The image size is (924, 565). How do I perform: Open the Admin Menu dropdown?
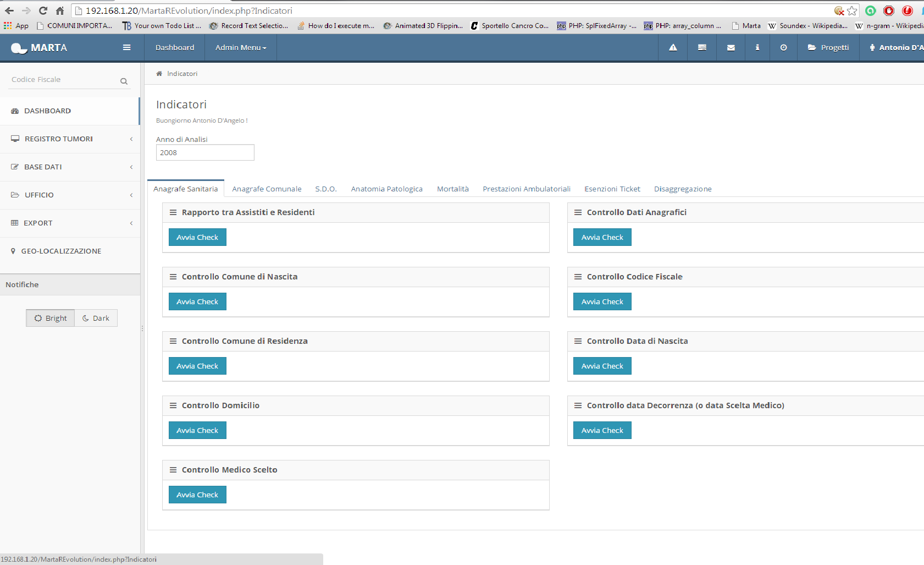[240, 47]
